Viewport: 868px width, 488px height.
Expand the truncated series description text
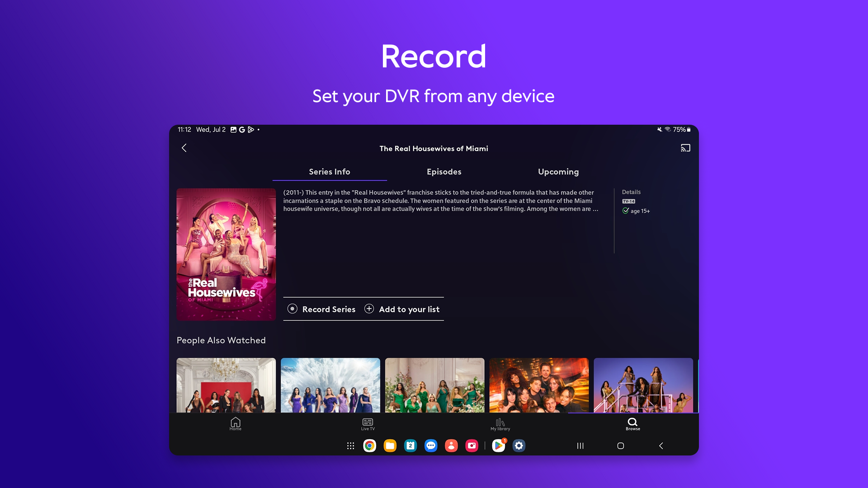point(595,209)
